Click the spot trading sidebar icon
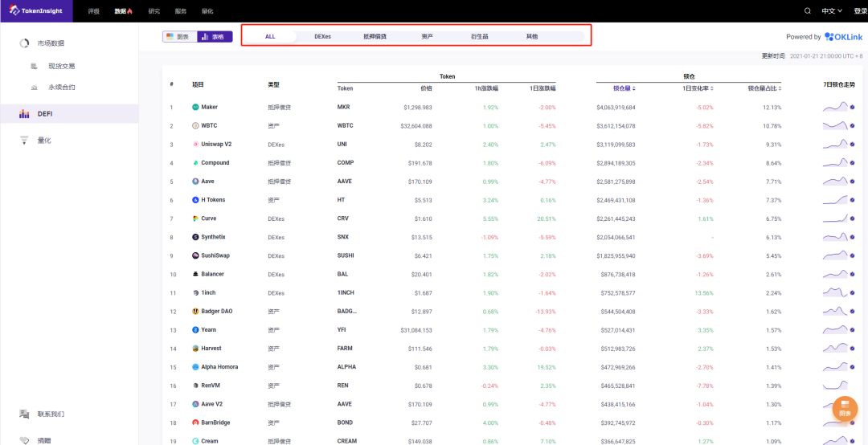Viewport: 868px width, 445px height. (x=35, y=66)
